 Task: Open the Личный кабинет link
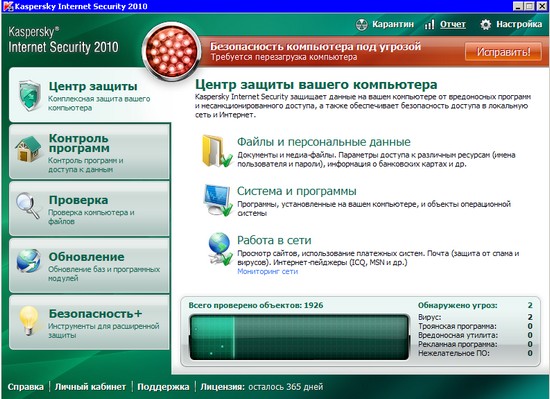pos(90,387)
